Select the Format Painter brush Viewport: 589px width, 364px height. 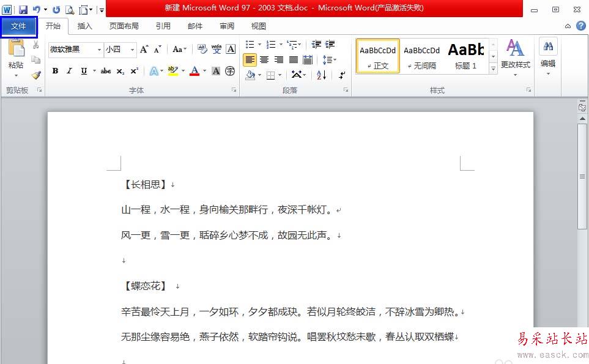pyautogui.click(x=36, y=75)
